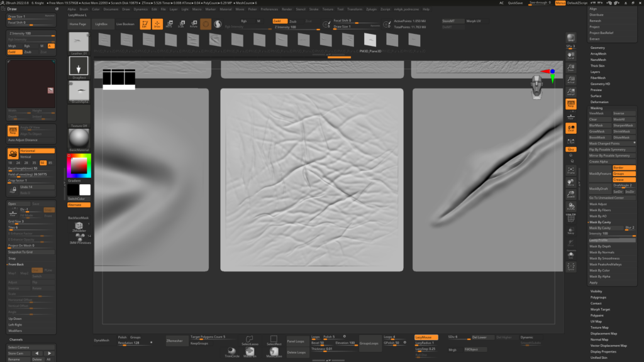Toggle the Alternate color button
Image resolution: width=644 pixels, height=362 pixels.
tap(79, 205)
